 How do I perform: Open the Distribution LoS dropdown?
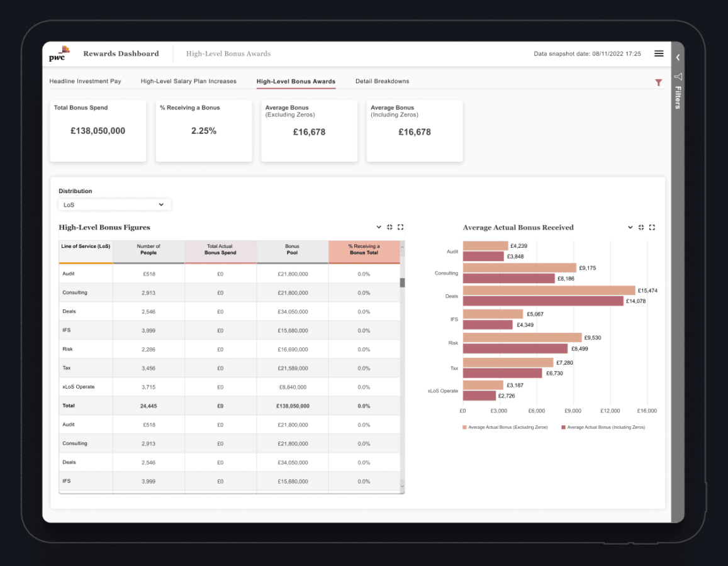coord(115,204)
